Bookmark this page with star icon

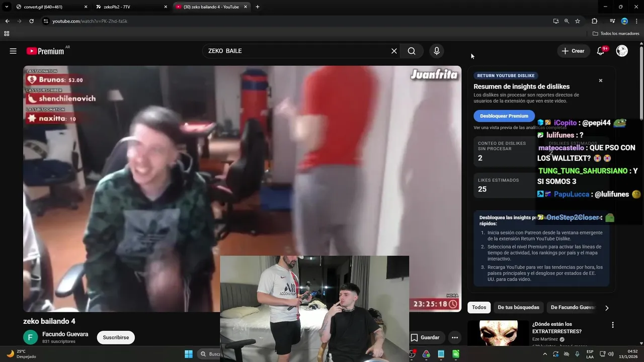(578, 21)
